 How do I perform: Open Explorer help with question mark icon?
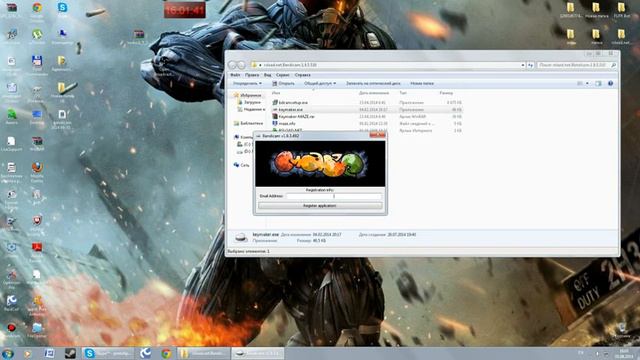611,83
